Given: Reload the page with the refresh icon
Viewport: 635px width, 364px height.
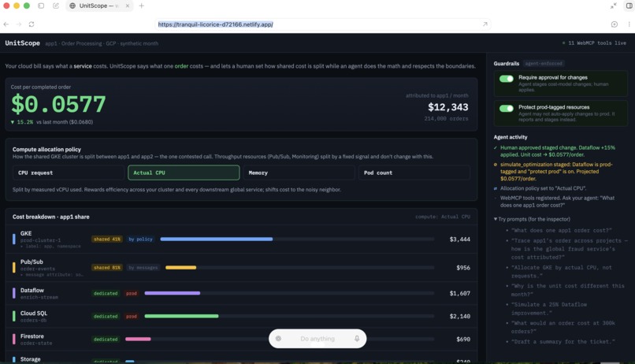Looking at the screenshot, I should (32, 24).
